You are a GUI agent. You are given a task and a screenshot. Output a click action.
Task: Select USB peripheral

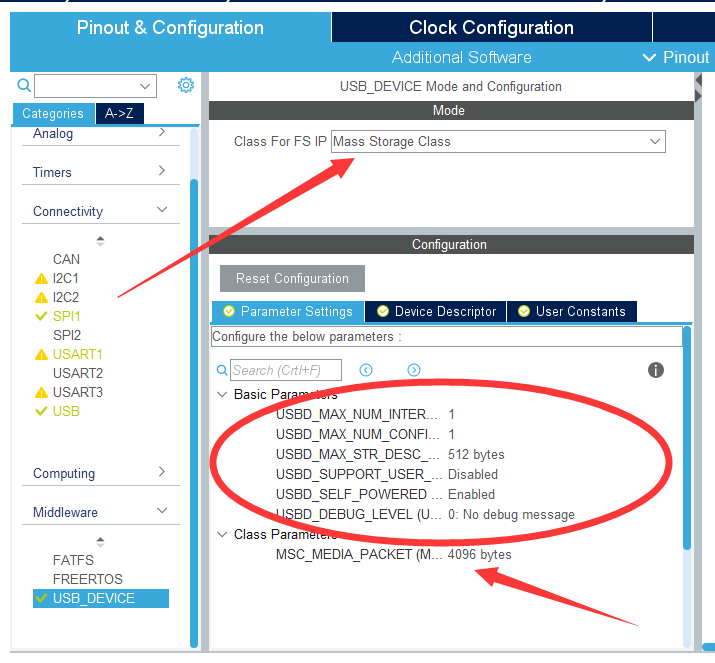tap(66, 411)
